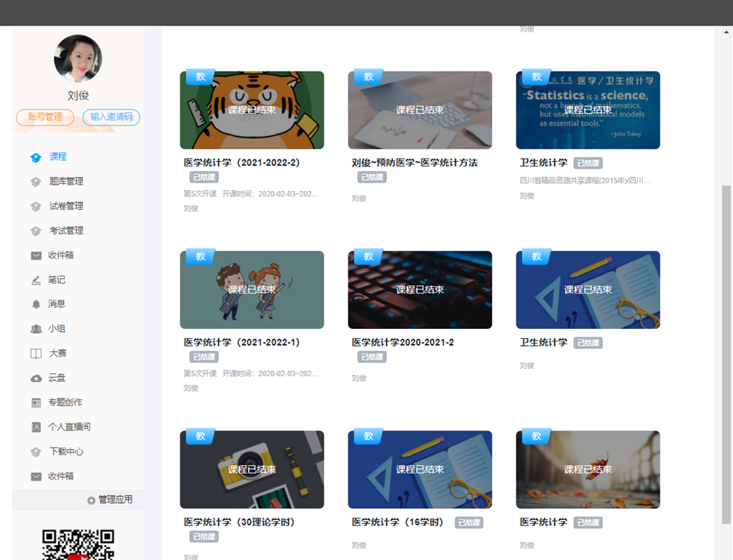Click the 云盘 cloud upload icon
Screen dimensions: 733x560
(35, 378)
